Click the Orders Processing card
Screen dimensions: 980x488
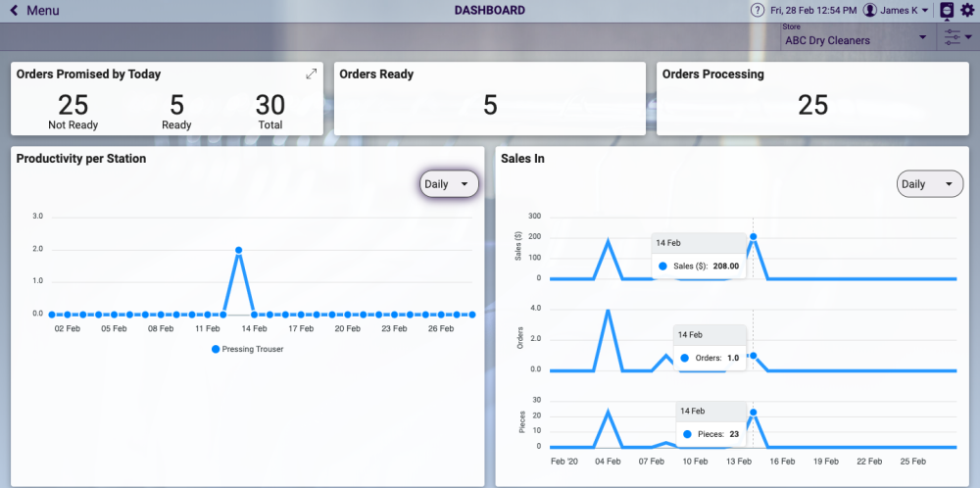coord(812,99)
